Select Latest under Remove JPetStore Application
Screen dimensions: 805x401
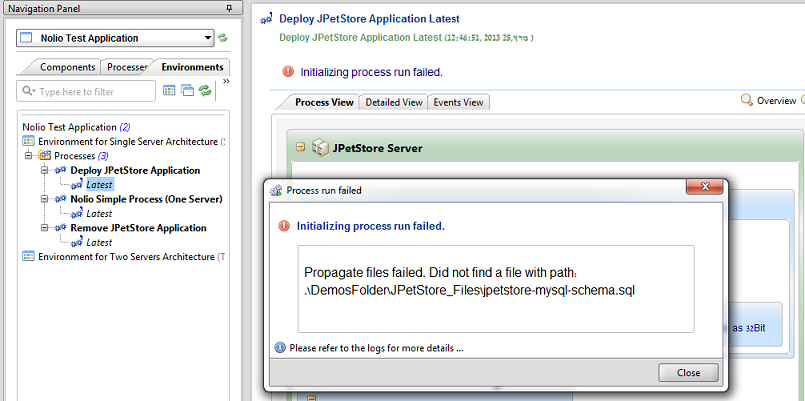pos(99,242)
